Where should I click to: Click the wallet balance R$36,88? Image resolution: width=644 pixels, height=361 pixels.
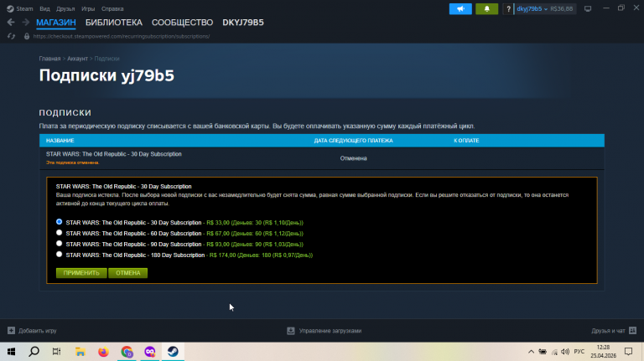(x=562, y=8)
